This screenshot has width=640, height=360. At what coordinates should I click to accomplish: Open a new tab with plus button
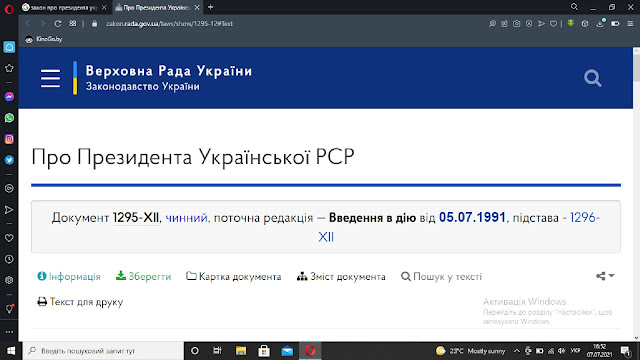[x=211, y=7]
